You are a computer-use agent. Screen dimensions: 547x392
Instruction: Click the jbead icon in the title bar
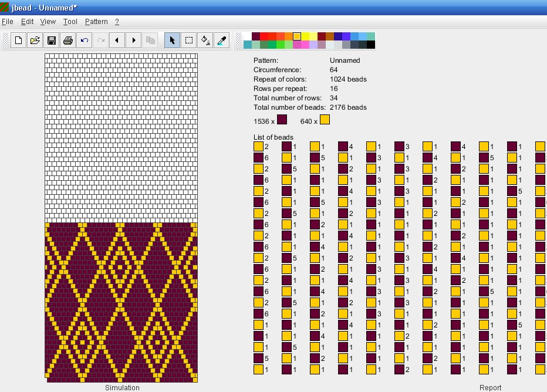[x=5, y=7]
